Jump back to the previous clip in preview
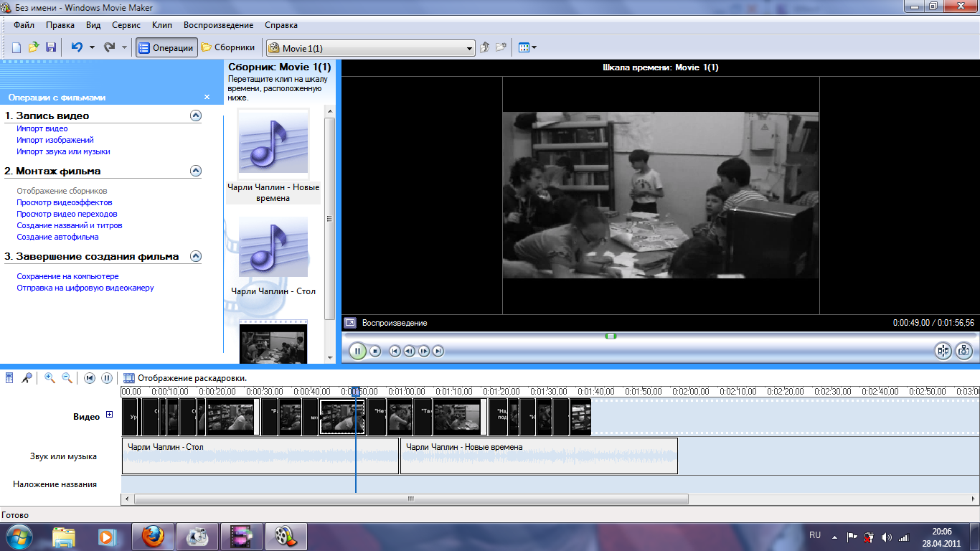This screenshot has width=980, height=551. 395,351
